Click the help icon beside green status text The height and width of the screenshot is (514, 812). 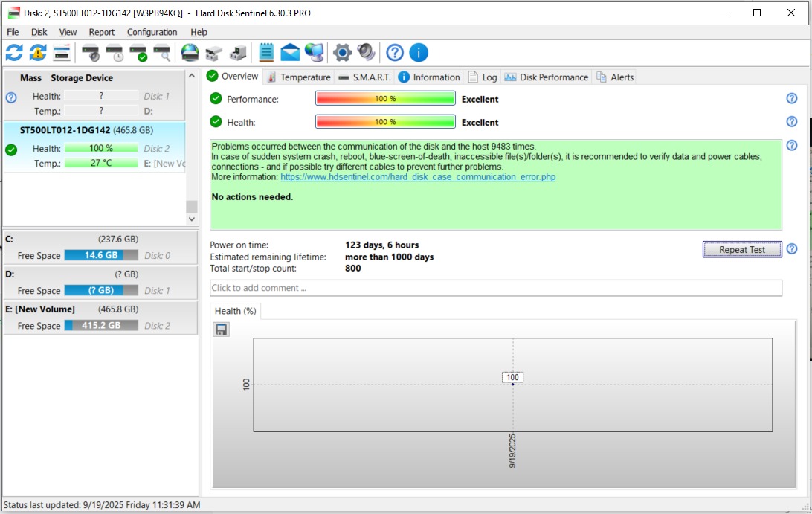(792, 146)
